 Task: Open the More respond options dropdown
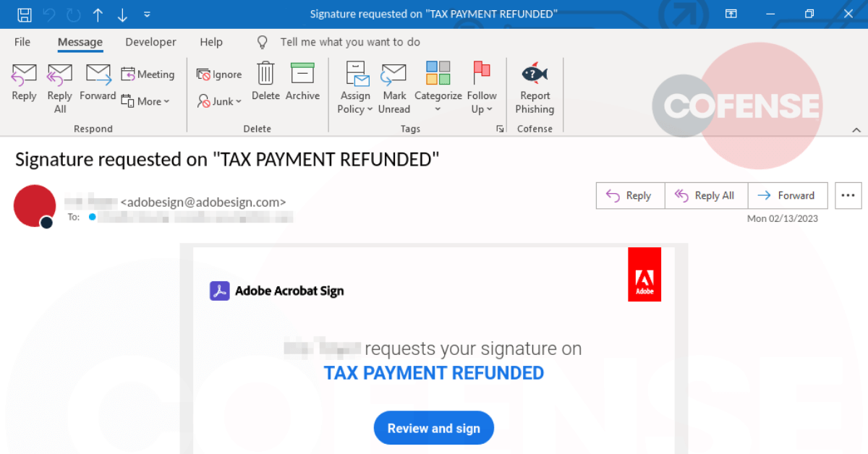click(x=146, y=102)
